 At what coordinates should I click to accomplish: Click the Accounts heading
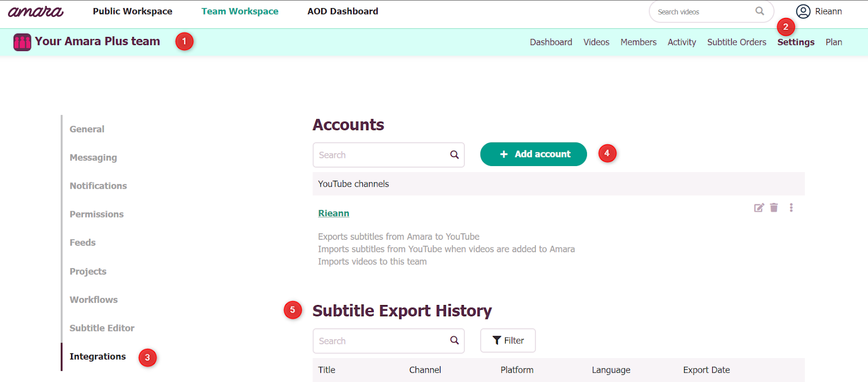348,125
